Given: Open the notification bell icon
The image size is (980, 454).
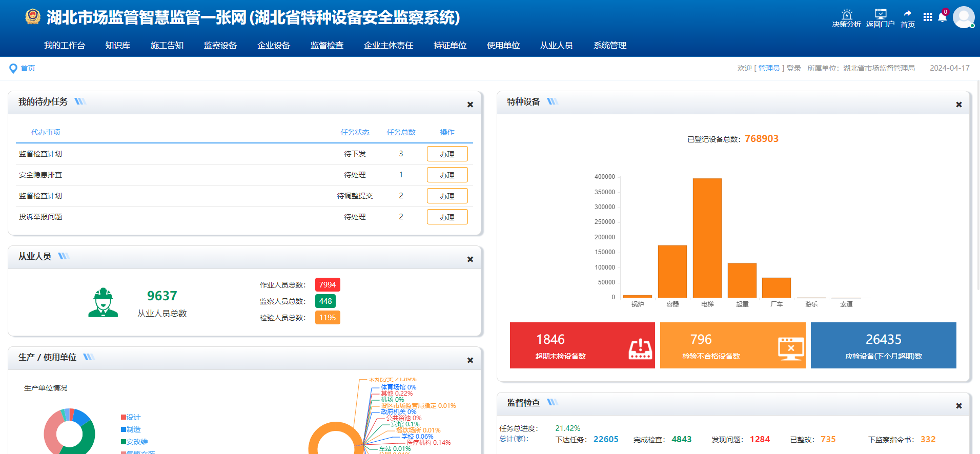Looking at the screenshot, I should point(942,17).
